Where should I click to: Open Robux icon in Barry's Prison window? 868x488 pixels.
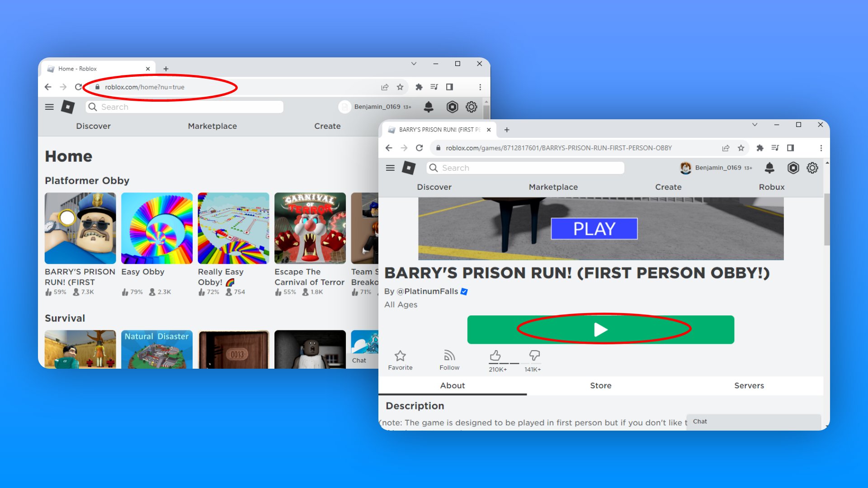(793, 168)
